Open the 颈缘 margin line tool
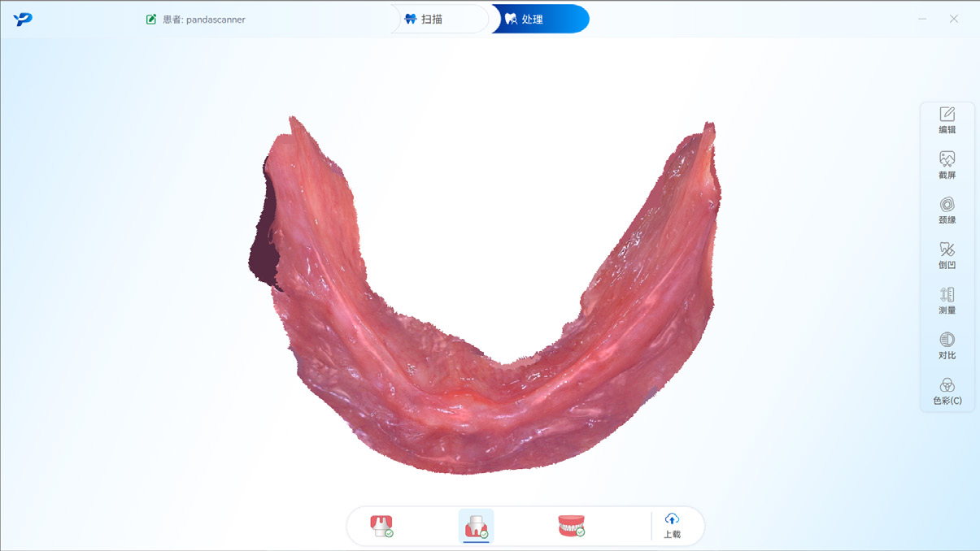980x551 pixels. click(x=947, y=210)
